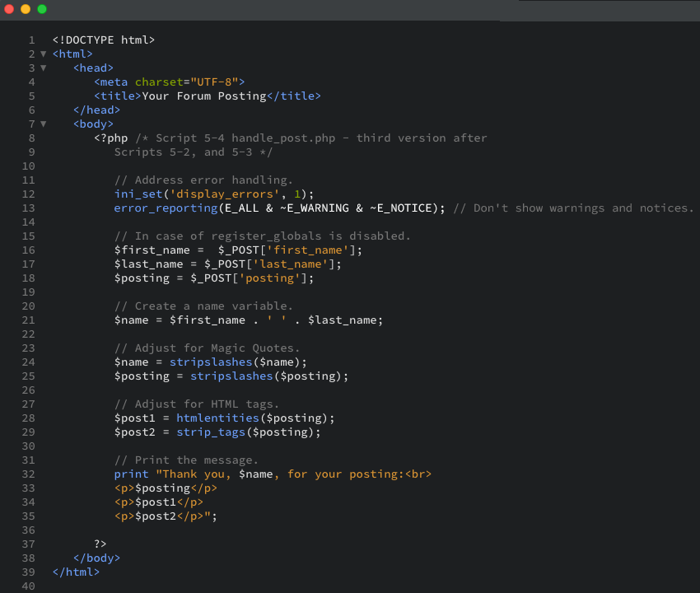Screen dimensions: 700x593
Task: Click line number 40 in gutter
Action: 29,586
